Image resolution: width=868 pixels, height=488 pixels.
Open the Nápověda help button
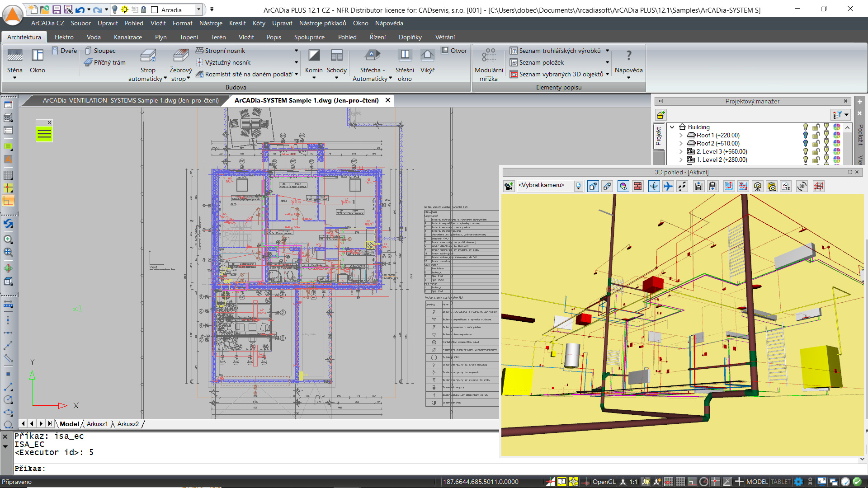(x=628, y=63)
